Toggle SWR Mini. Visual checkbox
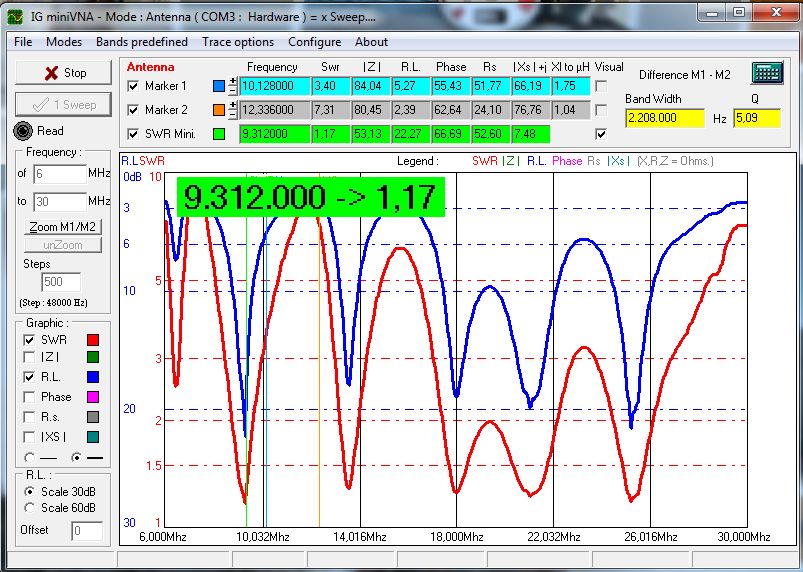803x572 pixels. click(600, 134)
